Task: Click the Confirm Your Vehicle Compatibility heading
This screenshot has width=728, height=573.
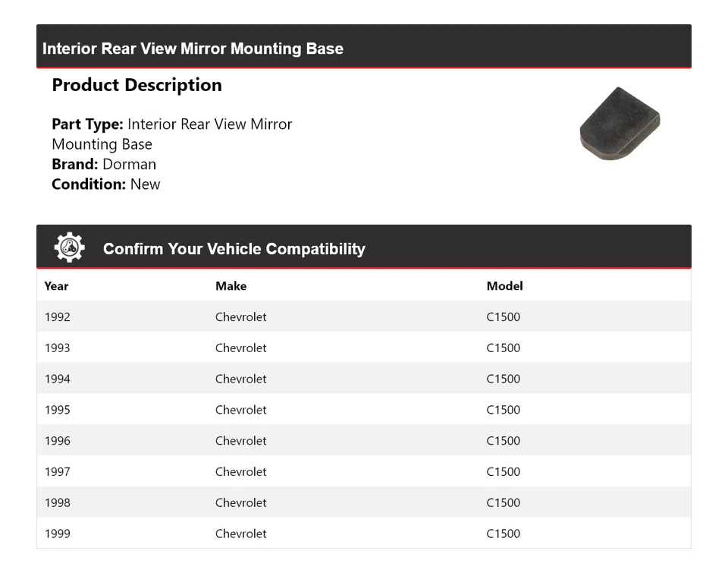Action: coord(234,249)
